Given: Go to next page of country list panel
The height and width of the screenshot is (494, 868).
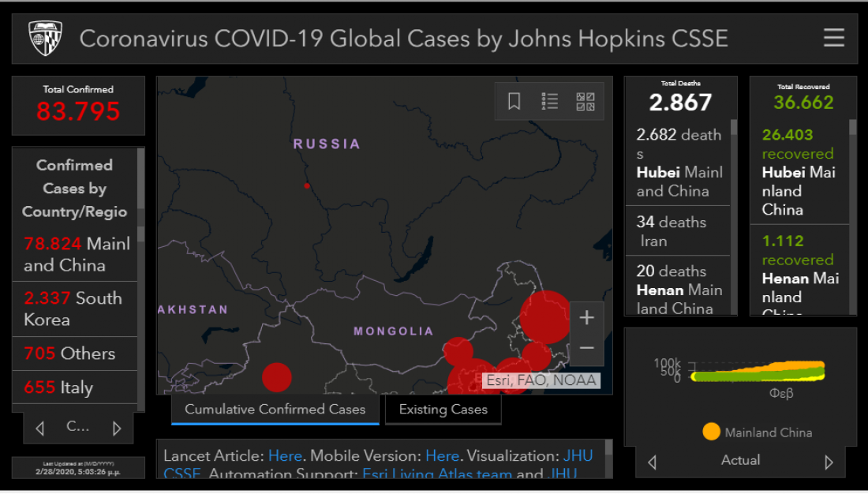Looking at the screenshot, I should (x=117, y=429).
